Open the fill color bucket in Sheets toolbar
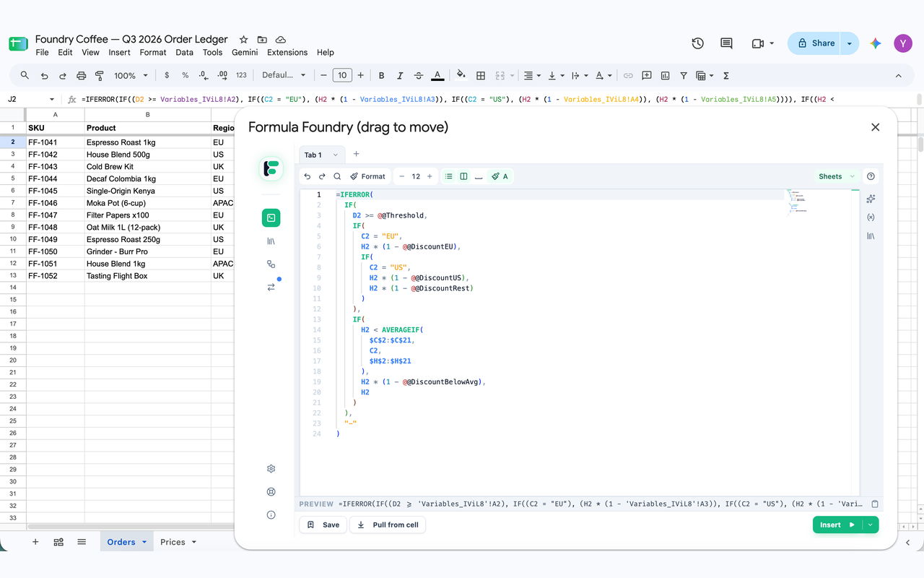 (x=461, y=75)
